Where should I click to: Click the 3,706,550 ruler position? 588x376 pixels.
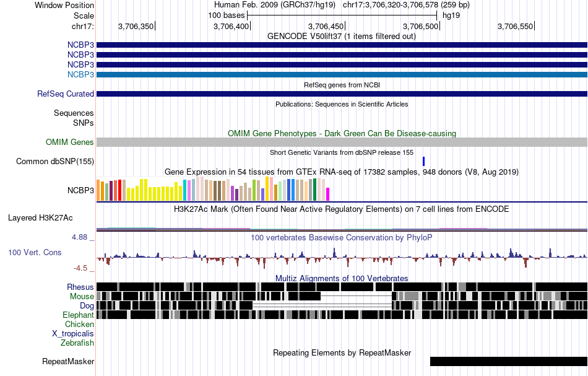pyautogui.click(x=515, y=26)
